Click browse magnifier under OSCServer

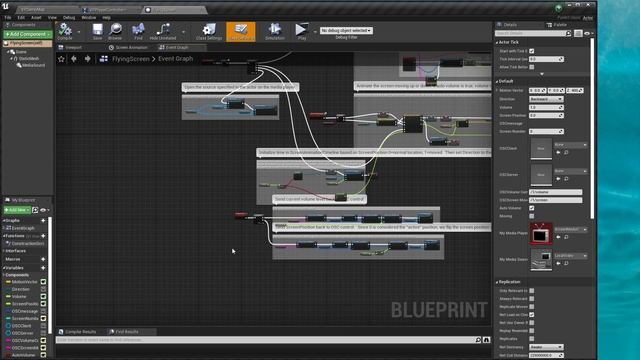566,178
